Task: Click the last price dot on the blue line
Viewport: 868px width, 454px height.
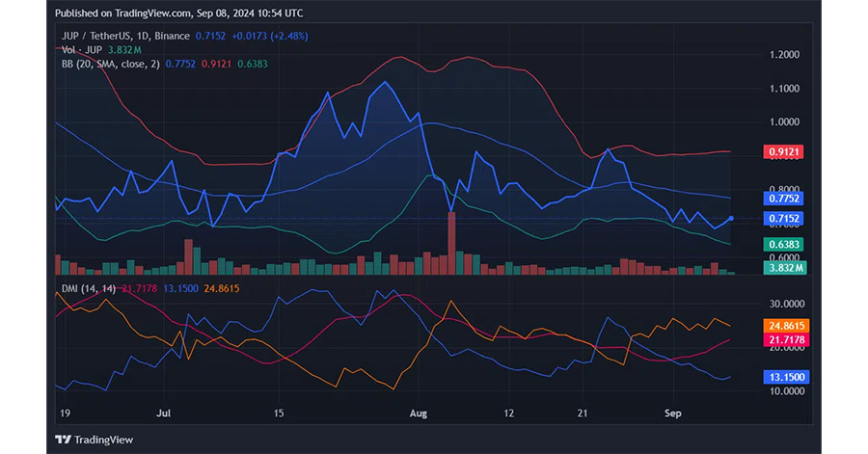Action: pos(731,219)
